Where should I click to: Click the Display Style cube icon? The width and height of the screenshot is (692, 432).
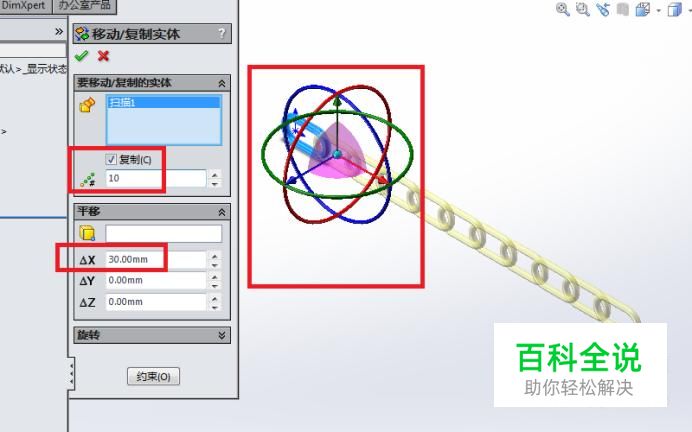click(x=674, y=9)
